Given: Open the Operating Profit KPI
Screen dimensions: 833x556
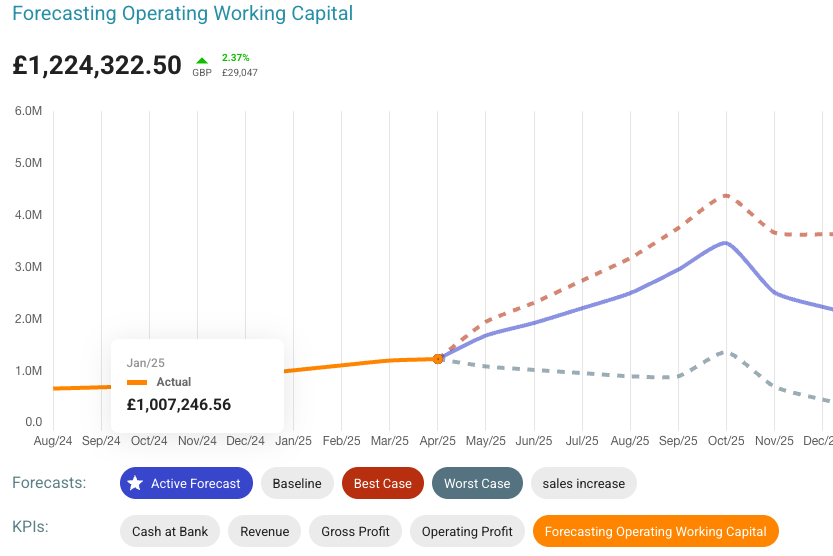Looking at the screenshot, I should (x=467, y=531).
